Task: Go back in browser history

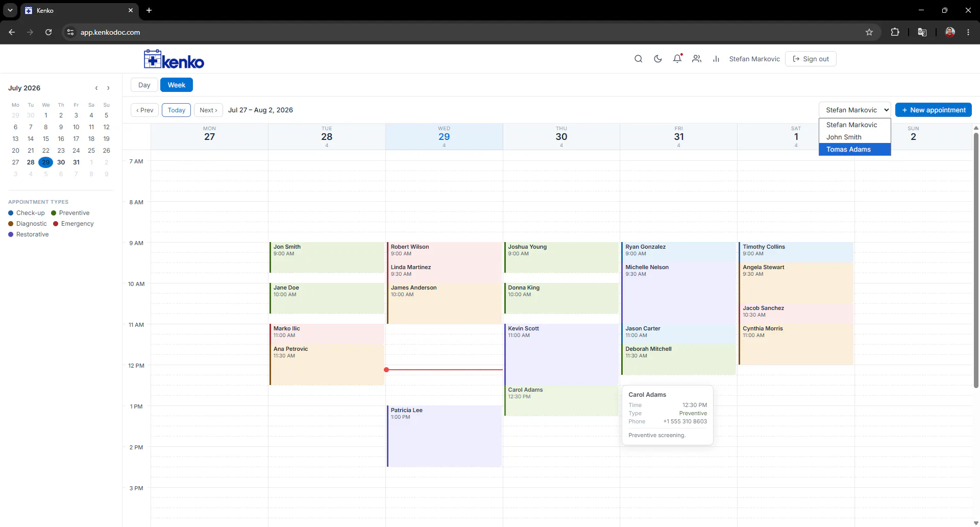Action: click(x=12, y=32)
